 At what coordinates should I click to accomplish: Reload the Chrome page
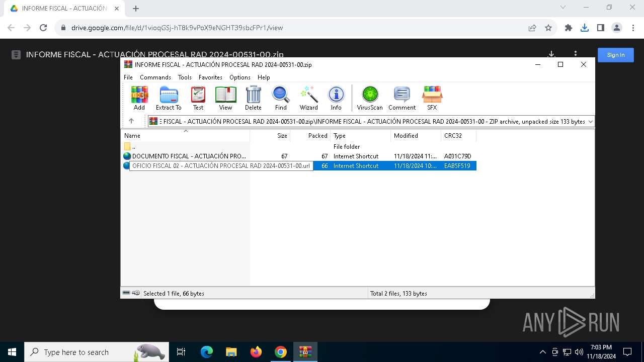[x=43, y=28]
